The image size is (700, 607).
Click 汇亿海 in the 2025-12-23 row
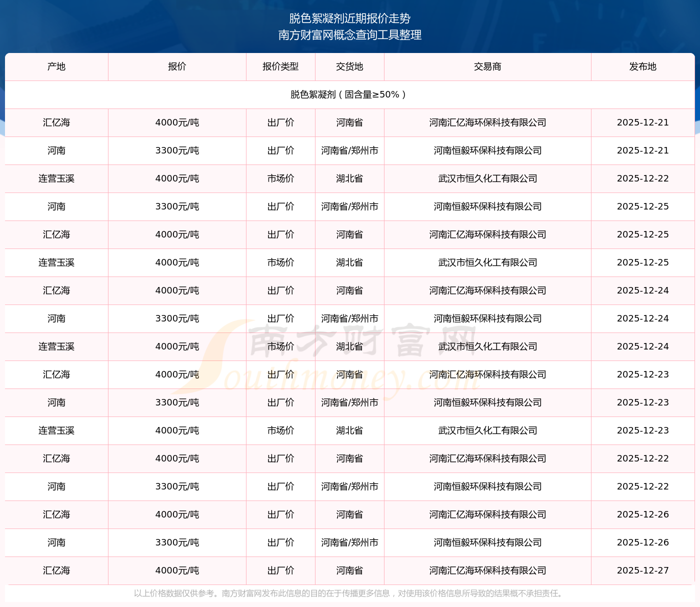(56, 374)
